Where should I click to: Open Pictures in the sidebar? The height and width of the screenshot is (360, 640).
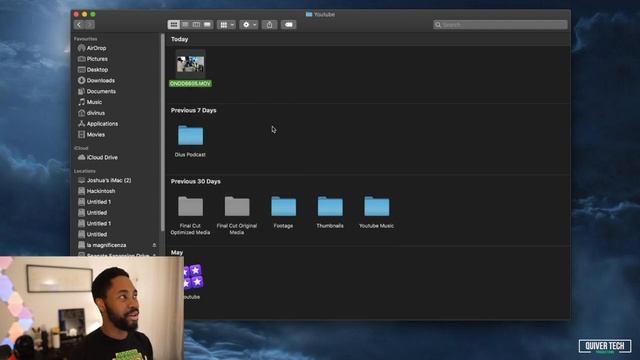93,59
